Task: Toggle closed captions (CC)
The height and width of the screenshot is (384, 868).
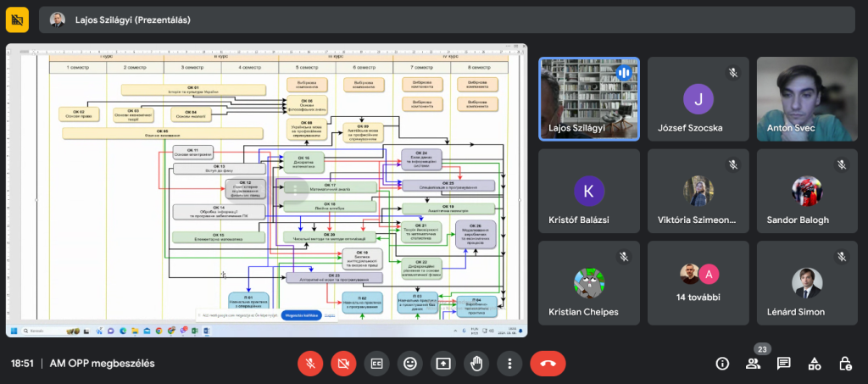Action: pos(376,363)
